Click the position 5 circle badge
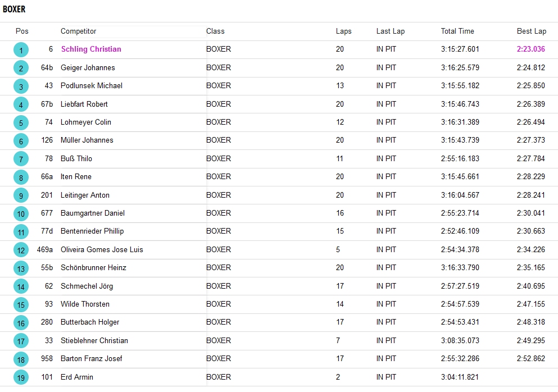The height and width of the screenshot is (392, 558). [x=21, y=123]
